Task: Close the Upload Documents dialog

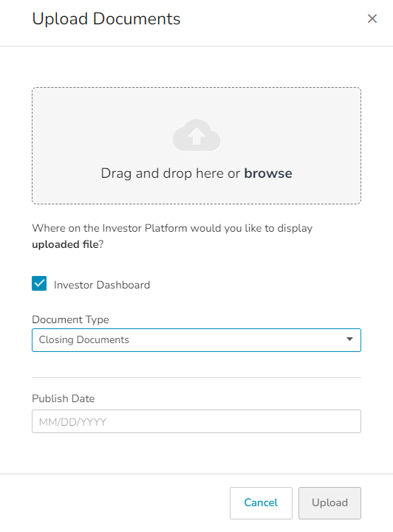Action: point(372,18)
